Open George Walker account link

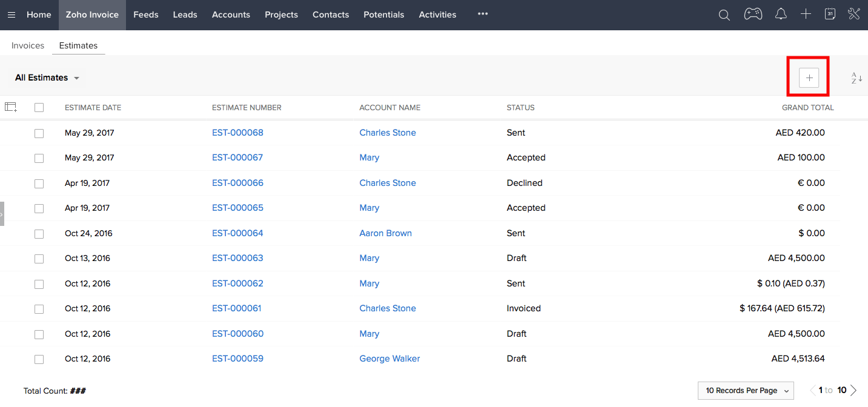click(389, 359)
